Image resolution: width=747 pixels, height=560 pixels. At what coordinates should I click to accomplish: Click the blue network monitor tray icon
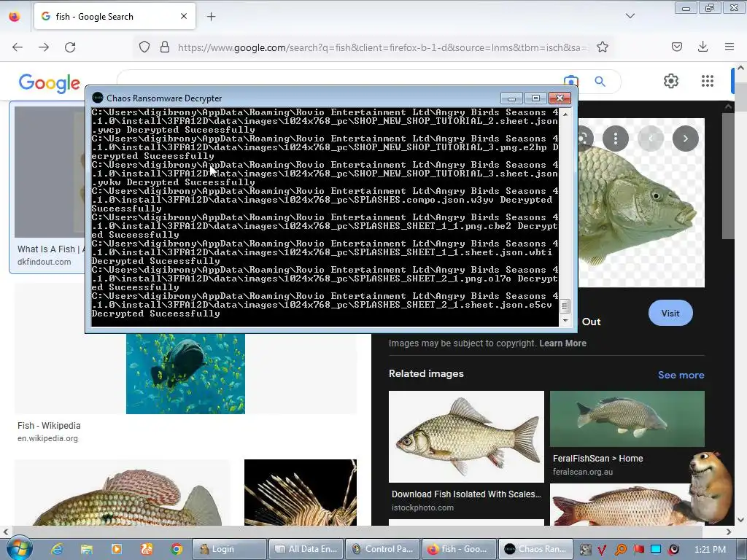tap(656, 549)
